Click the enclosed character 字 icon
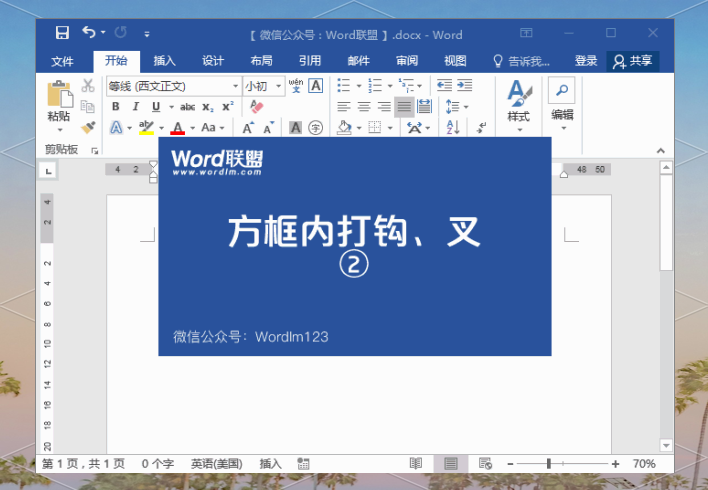This screenshot has width=708, height=490. click(x=316, y=128)
